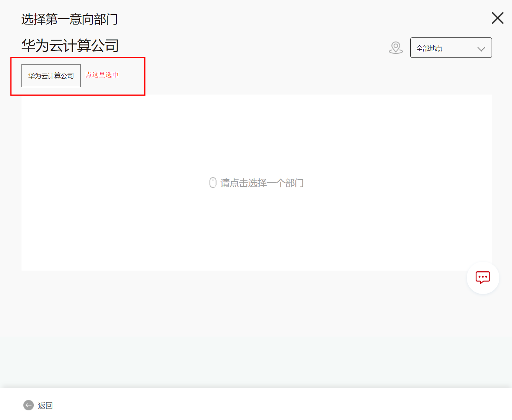
Task: Click the mouse icon beside 请点击选择一个部门
Action: click(213, 182)
